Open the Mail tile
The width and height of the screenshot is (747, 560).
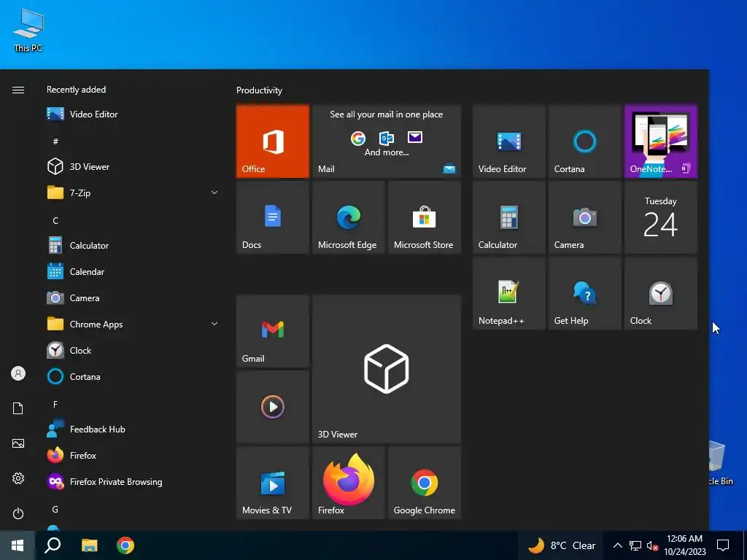pyautogui.click(x=387, y=141)
